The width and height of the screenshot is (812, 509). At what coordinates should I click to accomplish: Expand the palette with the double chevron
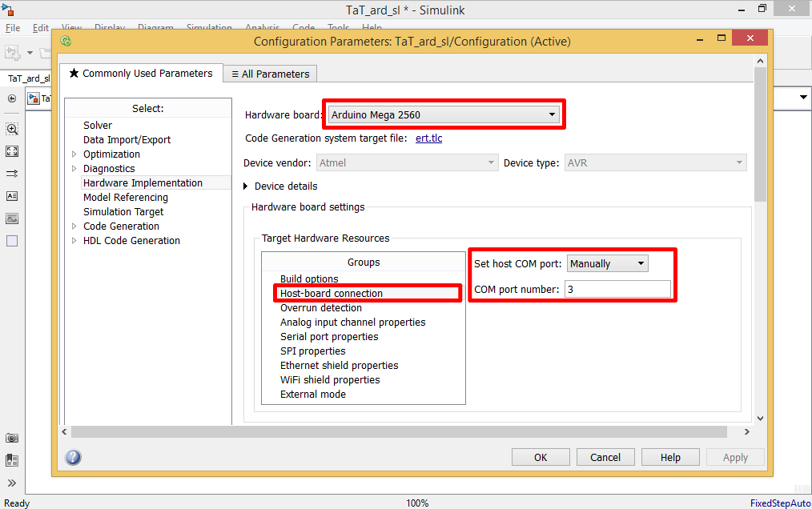[x=12, y=483]
